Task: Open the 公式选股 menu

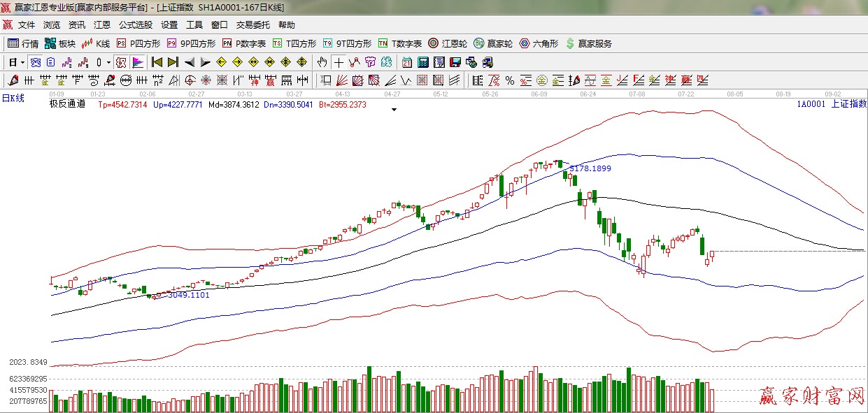Action: tap(135, 25)
